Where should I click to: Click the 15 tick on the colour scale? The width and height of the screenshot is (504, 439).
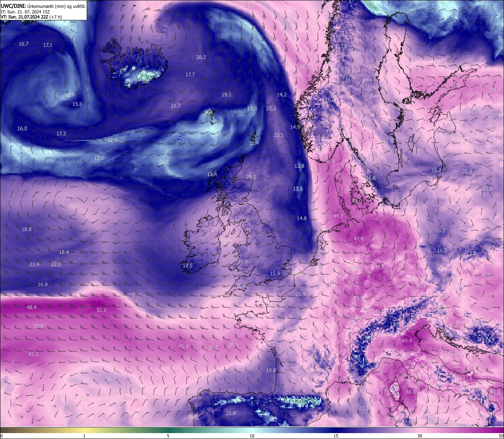pyautogui.click(x=336, y=436)
